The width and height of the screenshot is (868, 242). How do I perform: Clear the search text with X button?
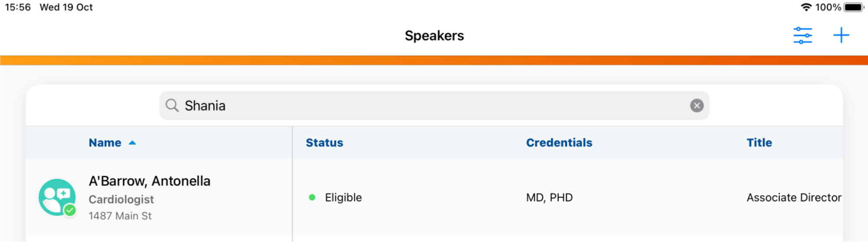pyautogui.click(x=696, y=106)
